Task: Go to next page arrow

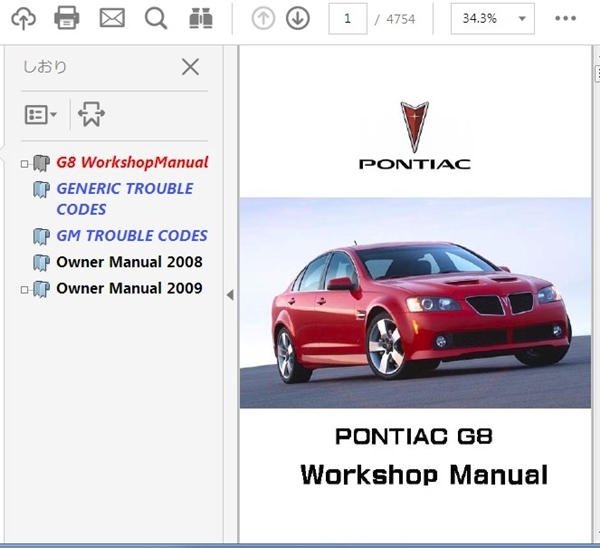Action: click(x=298, y=18)
